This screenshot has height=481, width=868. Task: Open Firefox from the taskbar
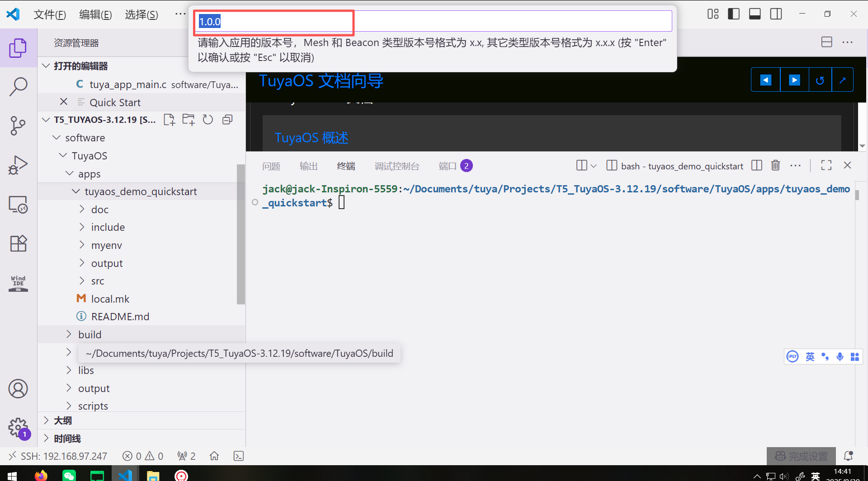(x=41, y=475)
